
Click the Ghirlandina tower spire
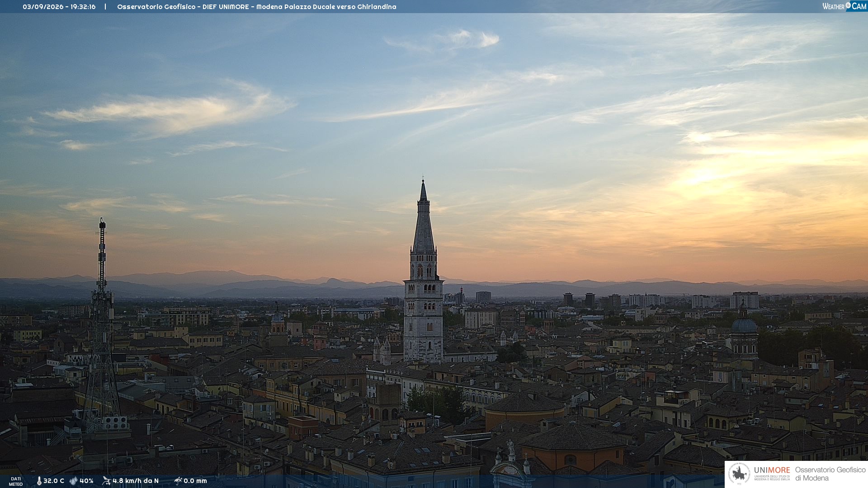[424, 216]
